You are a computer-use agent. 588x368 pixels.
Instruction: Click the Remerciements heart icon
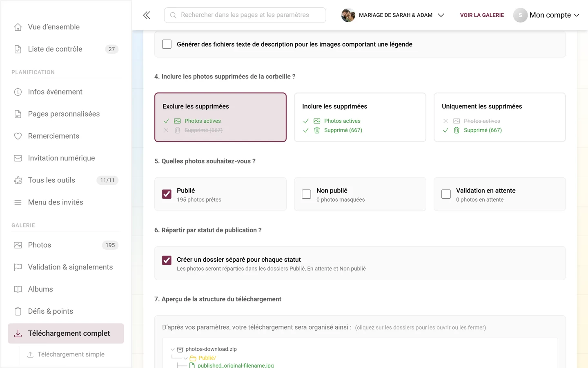pyautogui.click(x=18, y=136)
